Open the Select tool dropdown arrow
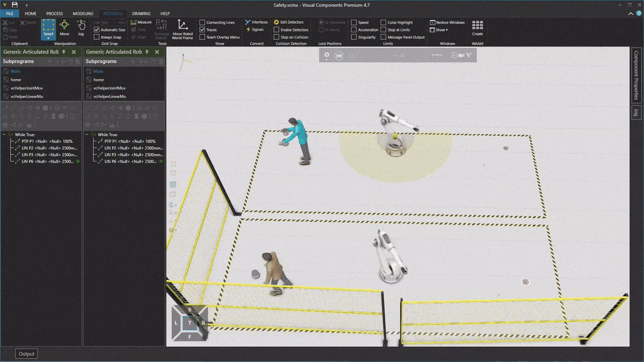644x362 pixels. [48, 39]
